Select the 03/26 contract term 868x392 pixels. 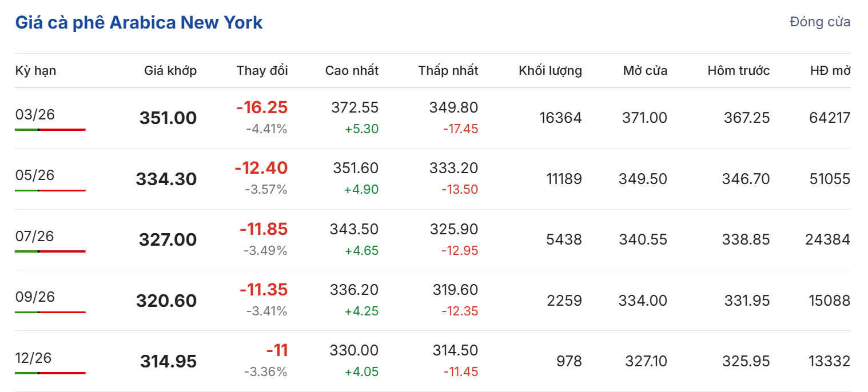(x=35, y=114)
